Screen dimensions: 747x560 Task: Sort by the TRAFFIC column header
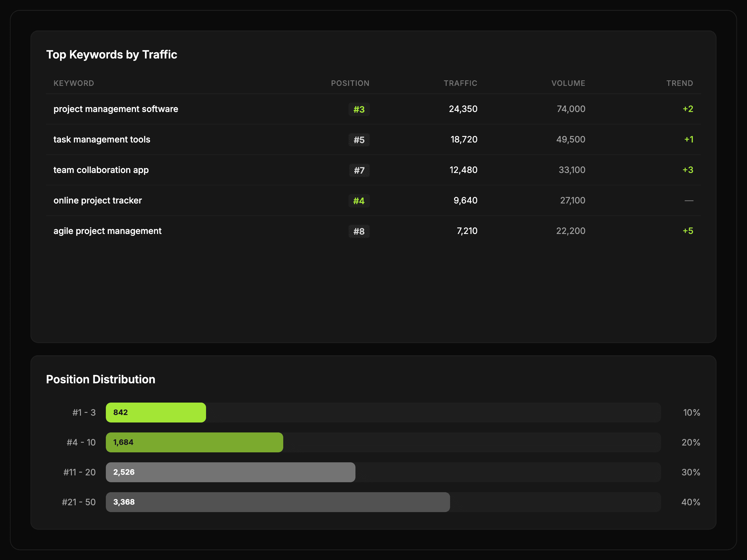[x=460, y=83]
